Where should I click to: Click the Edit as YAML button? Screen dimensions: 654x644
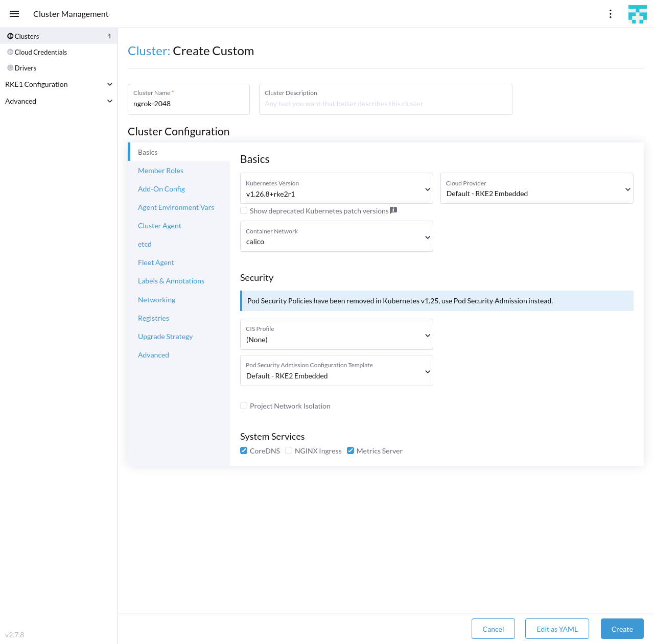point(557,629)
